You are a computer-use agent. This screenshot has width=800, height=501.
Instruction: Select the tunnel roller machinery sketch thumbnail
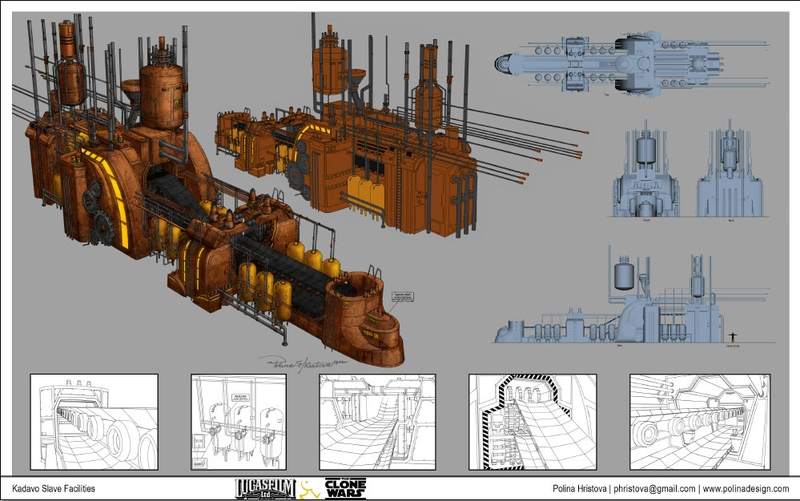click(700, 422)
